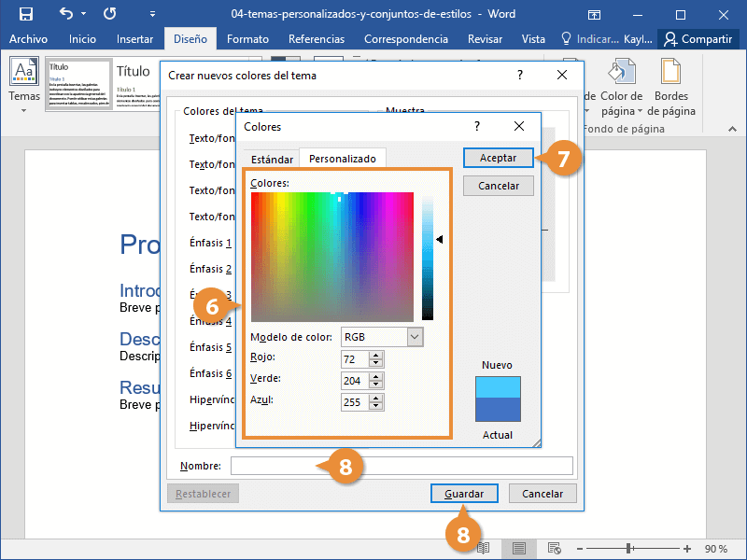
Task: Close the Crear nuevos colores del tema dialog
Action: point(562,75)
